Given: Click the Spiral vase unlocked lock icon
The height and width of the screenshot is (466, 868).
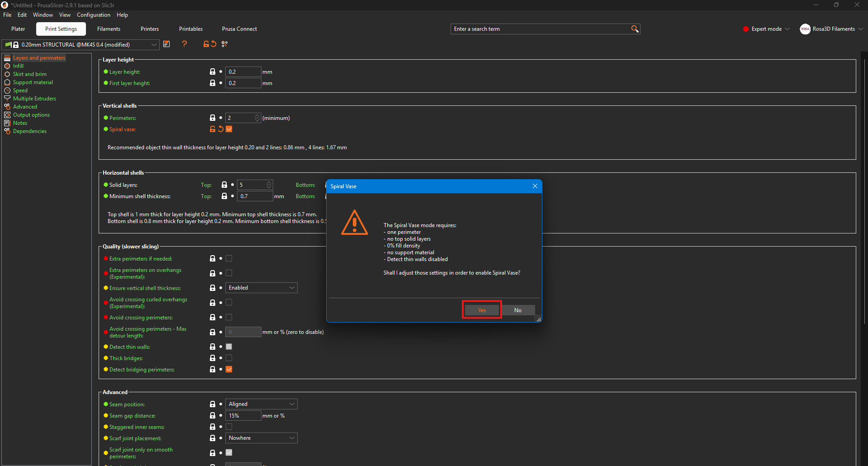Looking at the screenshot, I should point(213,129).
